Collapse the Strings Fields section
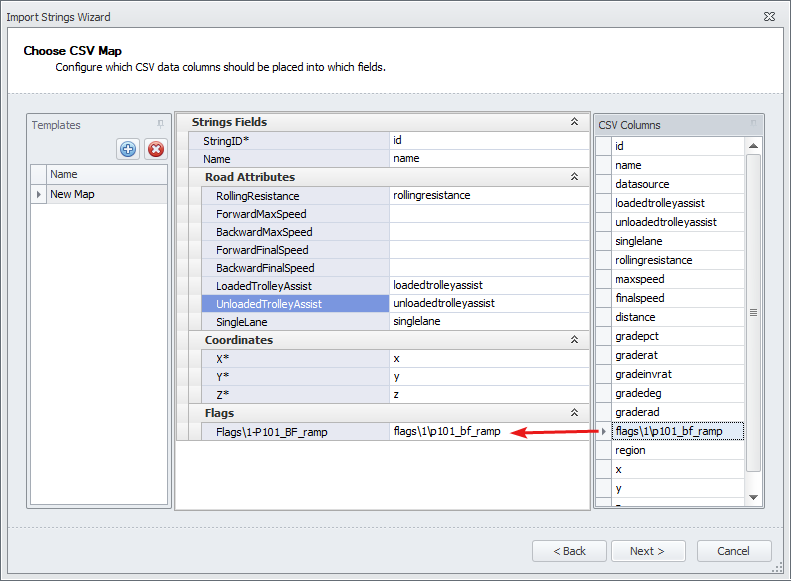 (574, 122)
